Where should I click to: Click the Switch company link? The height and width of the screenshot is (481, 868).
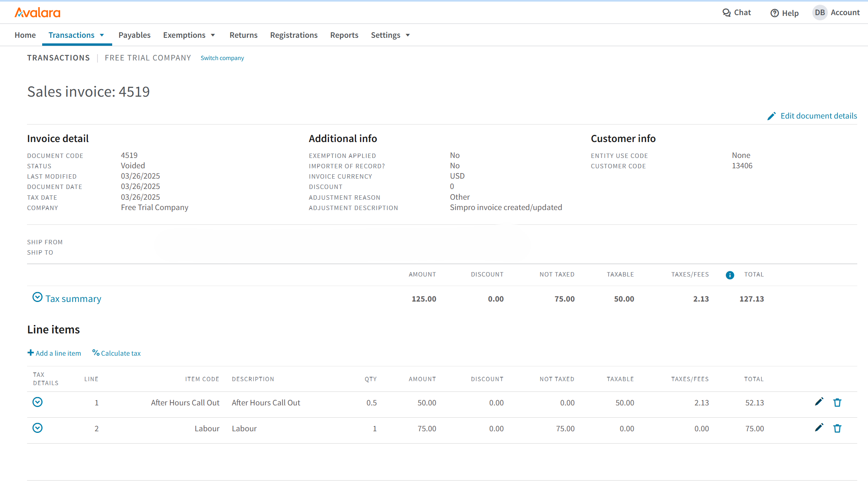(222, 58)
